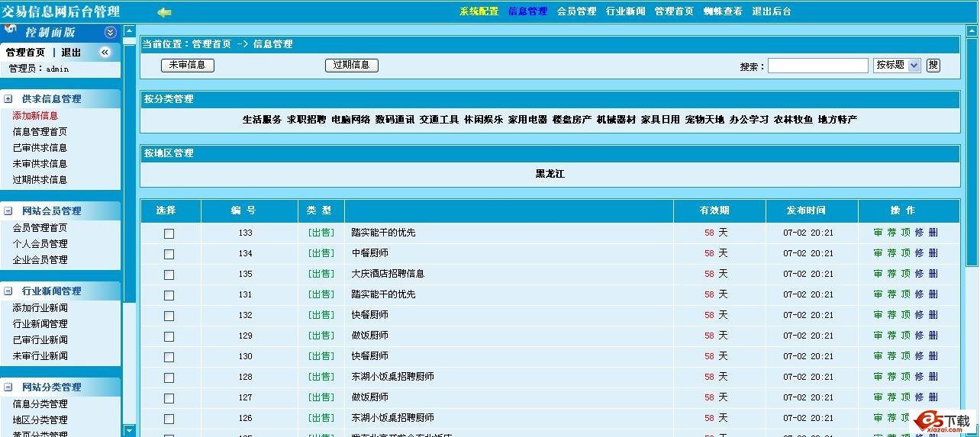The image size is (980, 437).
Task: Click 管理首页 in the control panel
Action: pos(25,53)
